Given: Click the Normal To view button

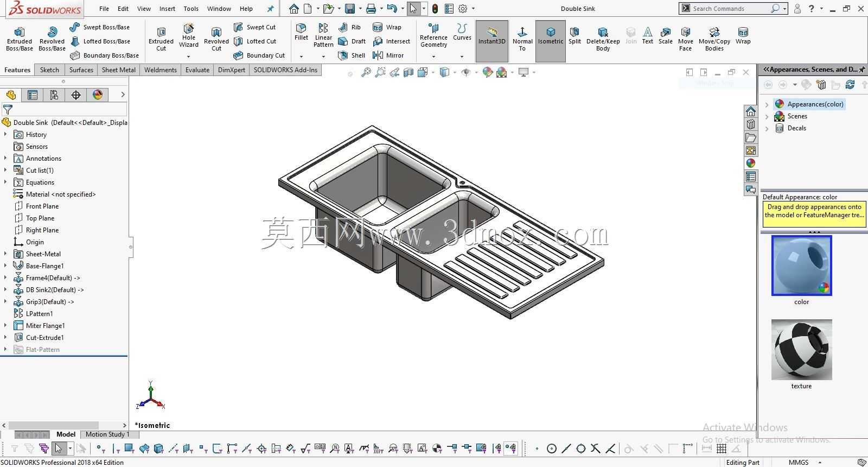Looking at the screenshot, I should coord(522,39).
